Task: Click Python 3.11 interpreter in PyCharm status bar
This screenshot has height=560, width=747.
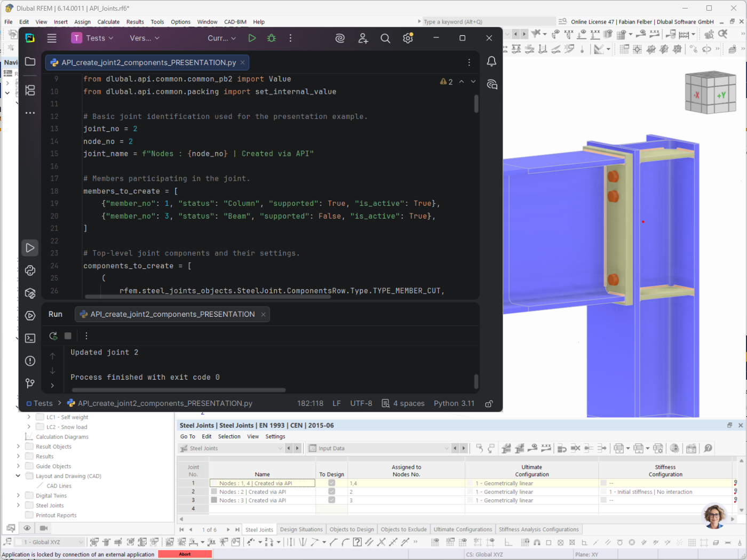Action: (454, 404)
